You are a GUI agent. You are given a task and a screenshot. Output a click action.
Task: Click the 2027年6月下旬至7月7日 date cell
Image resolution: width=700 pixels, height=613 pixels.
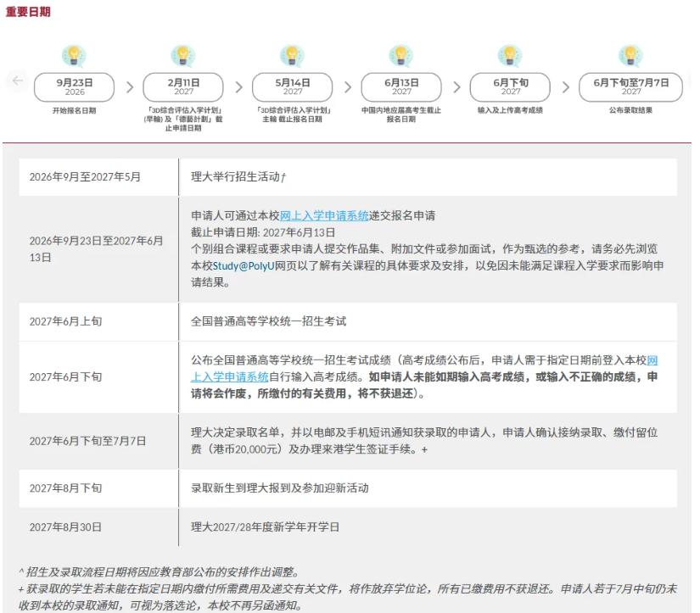98,441
